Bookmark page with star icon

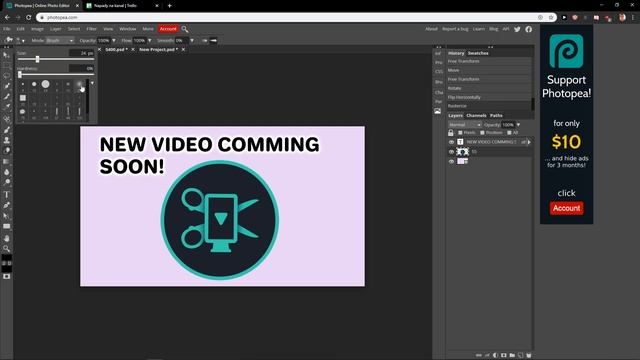(551, 18)
